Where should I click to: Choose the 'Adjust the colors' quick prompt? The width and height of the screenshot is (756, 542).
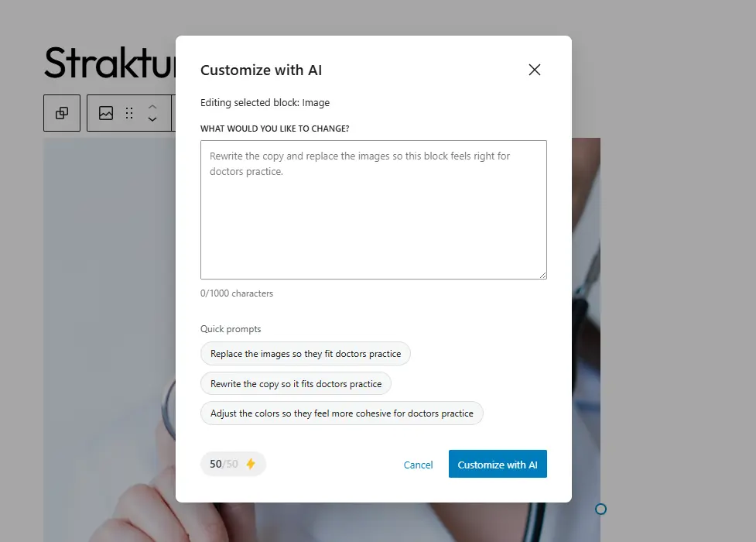[342, 413]
